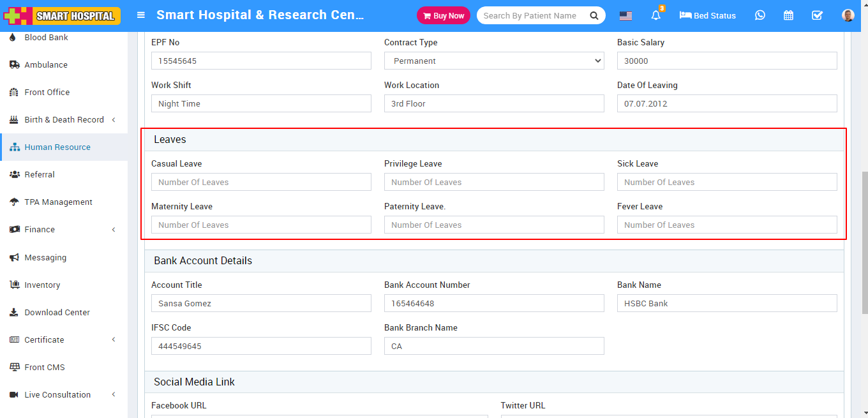This screenshot has width=868, height=418.
Task: Expand the Finance sidebar menu
Action: pyautogui.click(x=64, y=229)
